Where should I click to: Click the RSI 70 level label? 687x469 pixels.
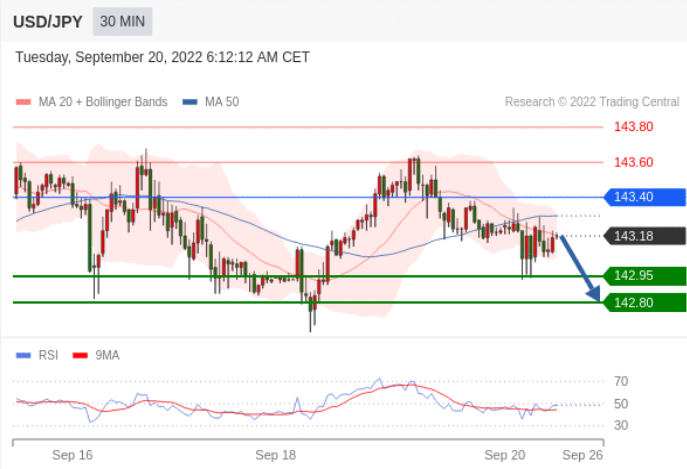point(621,381)
